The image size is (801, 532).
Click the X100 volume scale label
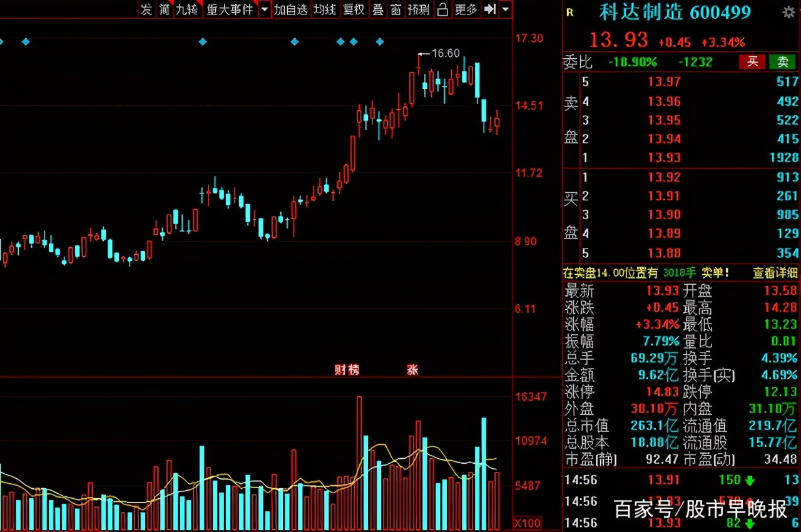527,523
